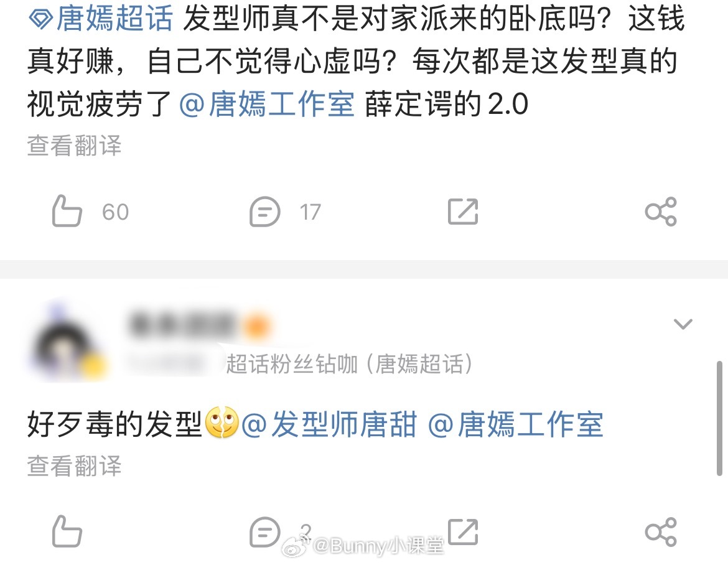Repost the 好歹毒的发型 post
Viewport: 728px width, 565px height.
click(x=463, y=531)
